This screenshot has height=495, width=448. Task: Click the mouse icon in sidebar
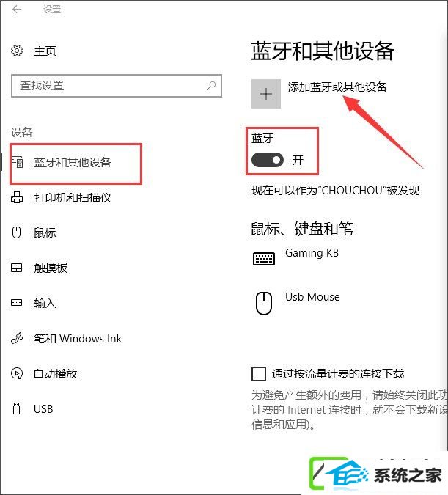[16, 232]
